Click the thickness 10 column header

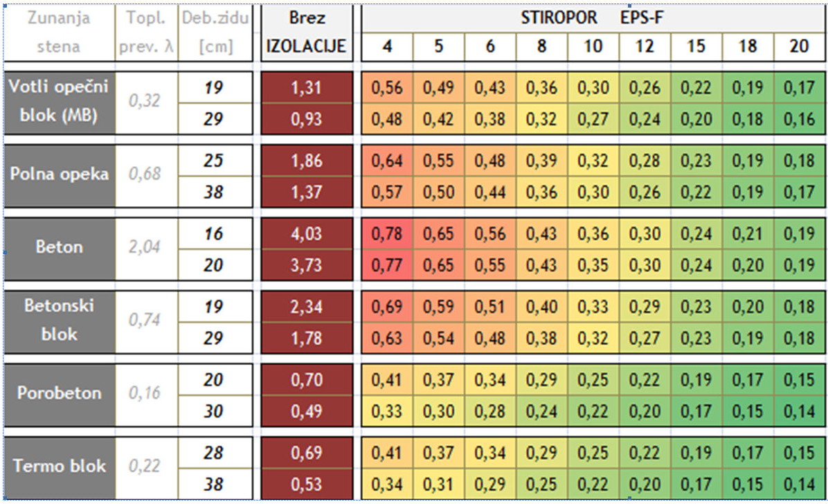click(593, 46)
